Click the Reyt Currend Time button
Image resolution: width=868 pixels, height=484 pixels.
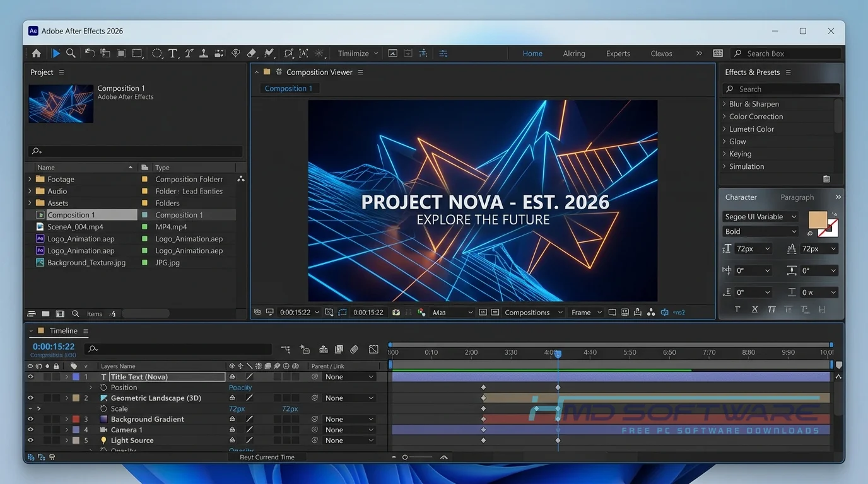pyautogui.click(x=267, y=458)
